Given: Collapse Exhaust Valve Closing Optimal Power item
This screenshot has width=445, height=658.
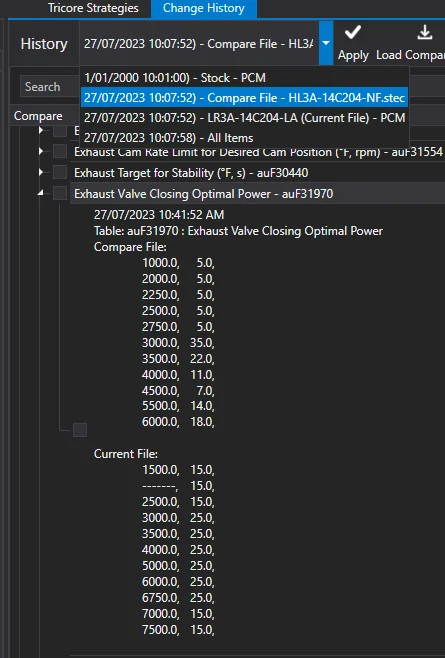Looking at the screenshot, I should [x=41, y=193].
